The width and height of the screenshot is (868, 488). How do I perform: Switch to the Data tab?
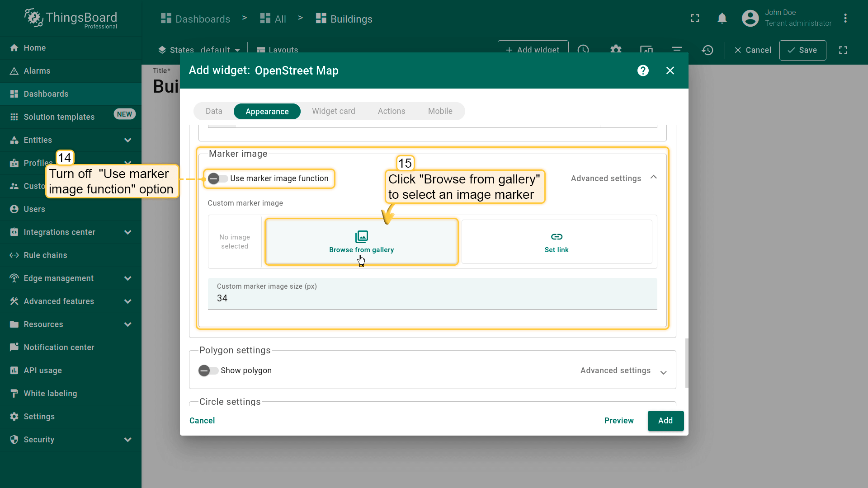point(214,111)
